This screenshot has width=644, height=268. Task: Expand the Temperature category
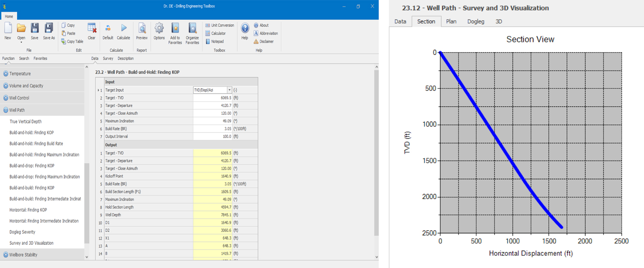(x=6, y=74)
